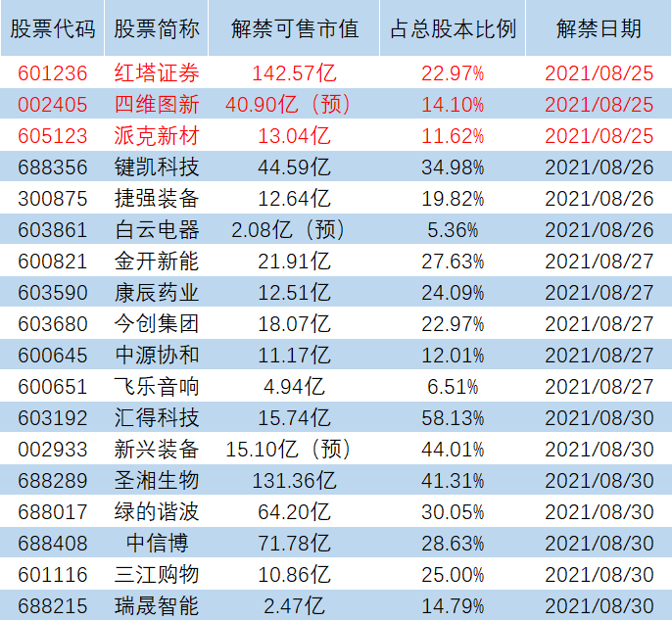Click the percentage 5.36%
The height and width of the screenshot is (621, 672).
point(453,230)
